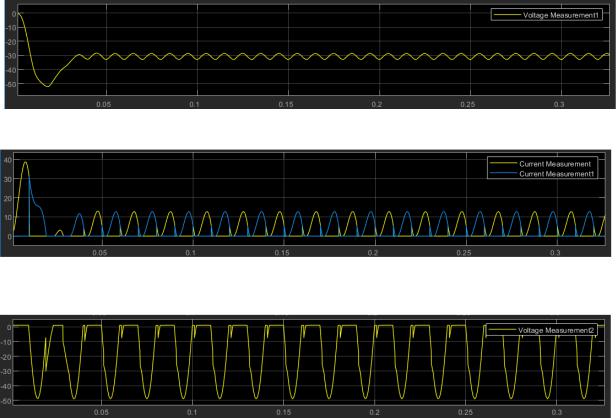This screenshot has height=418, width=616.
Task: Click the -20 axis label on Voltage Measurement2 plot
Action: tap(7, 357)
